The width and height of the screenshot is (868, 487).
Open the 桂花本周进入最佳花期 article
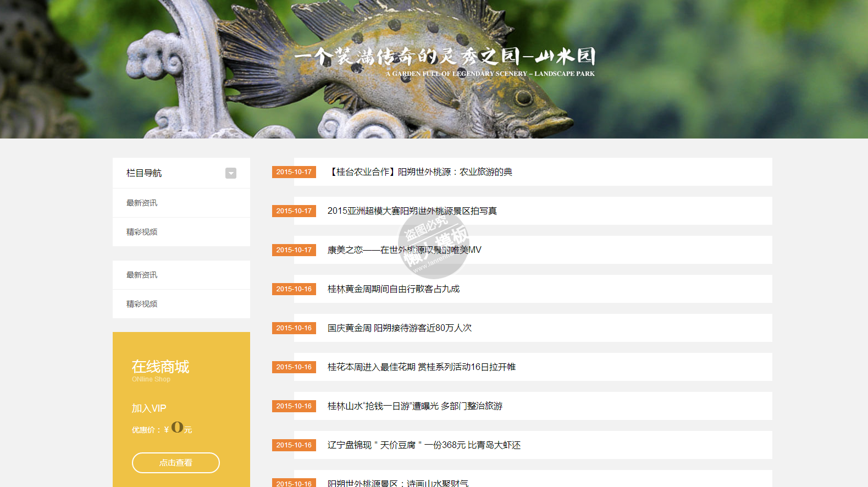coord(421,367)
